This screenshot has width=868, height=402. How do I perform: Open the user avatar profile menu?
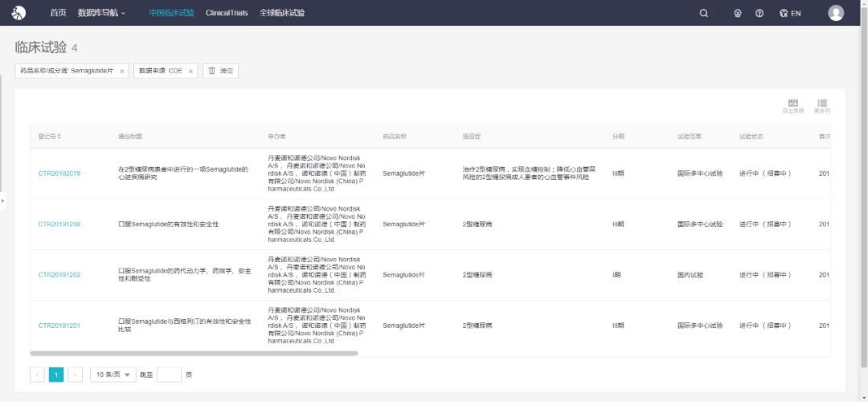pos(836,13)
